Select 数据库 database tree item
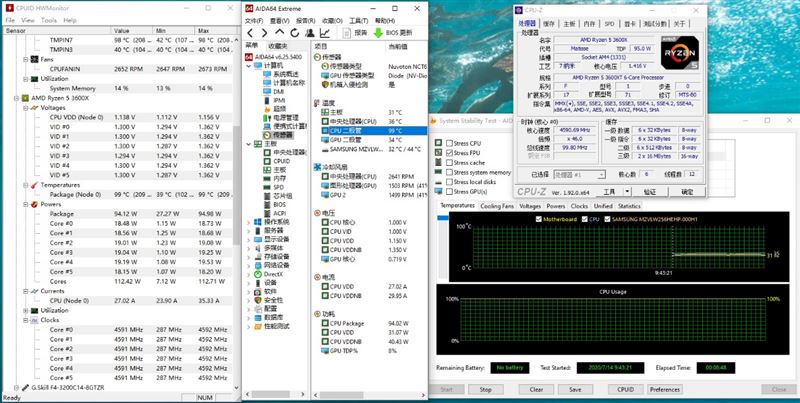800x403 pixels. [x=267, y=317]
